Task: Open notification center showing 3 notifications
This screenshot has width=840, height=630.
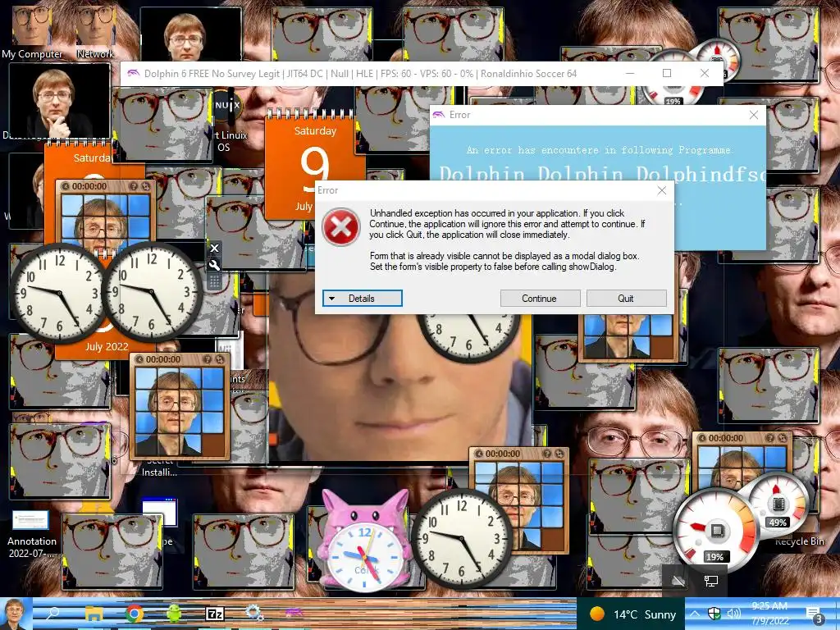Action: click(815, 614)
